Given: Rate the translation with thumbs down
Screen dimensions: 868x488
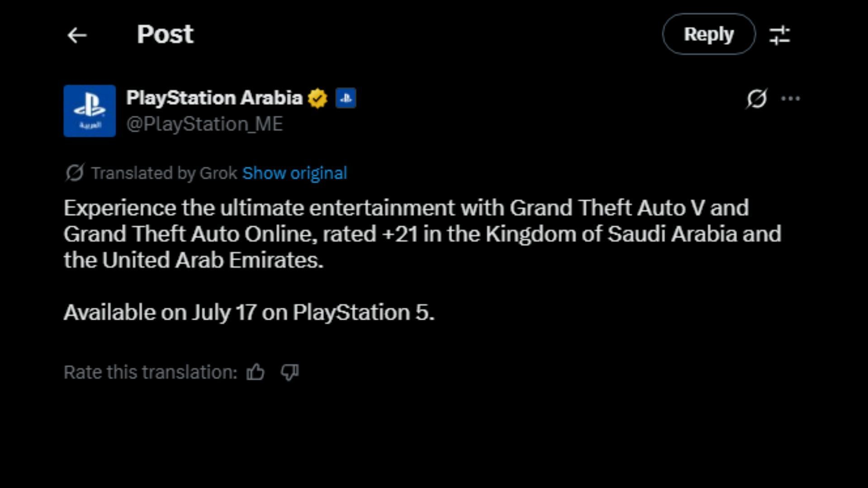Looking at the screenshot, I should point(290,372).
